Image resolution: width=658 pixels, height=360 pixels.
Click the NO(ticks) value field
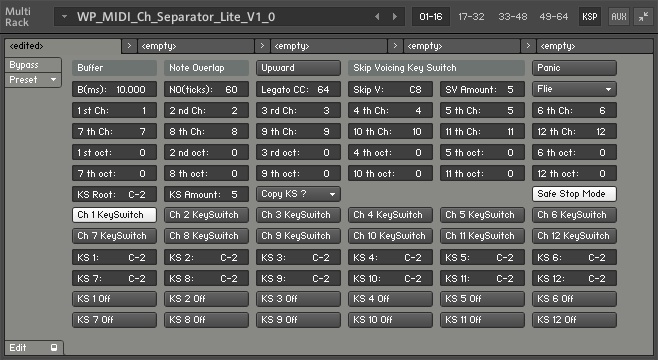click(x=206, y=89)
